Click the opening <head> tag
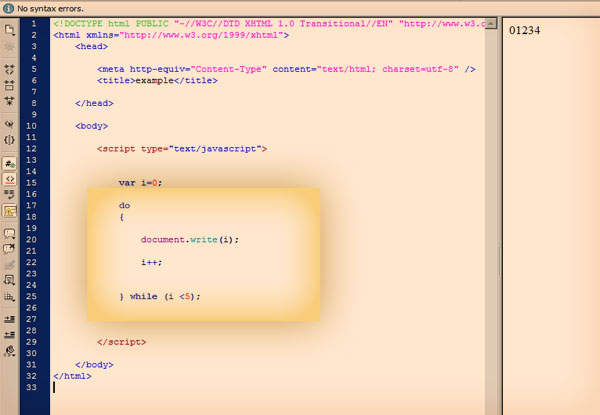The image size is (600, 415). [91, 46]
